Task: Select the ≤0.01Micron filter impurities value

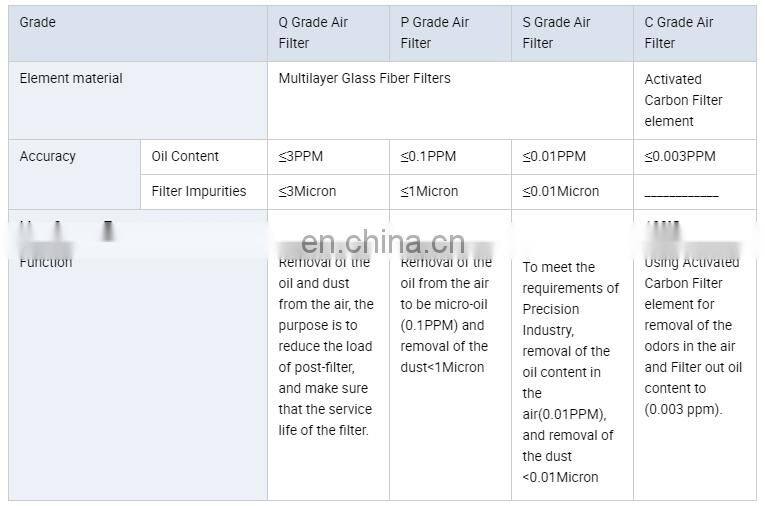Action: 561,191
